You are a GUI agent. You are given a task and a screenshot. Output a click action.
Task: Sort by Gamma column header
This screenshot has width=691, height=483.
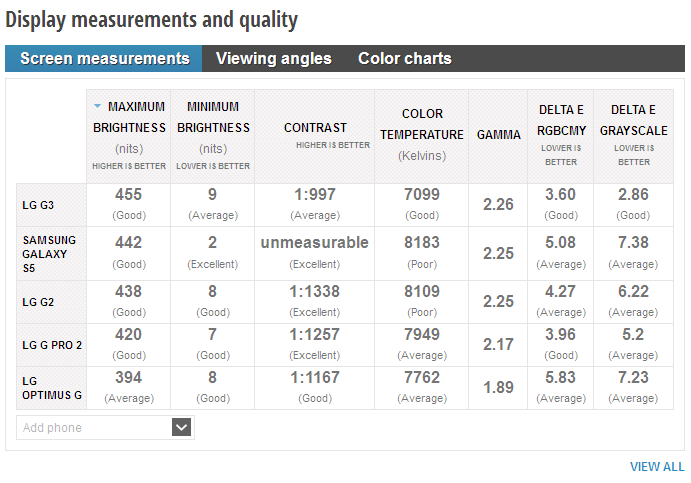pos(498,136)
